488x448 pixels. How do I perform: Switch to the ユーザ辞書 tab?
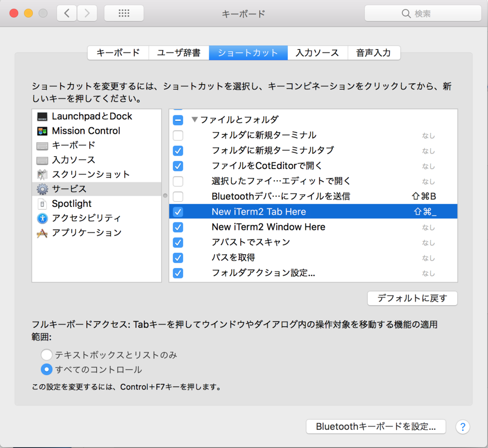pos(179,53)
